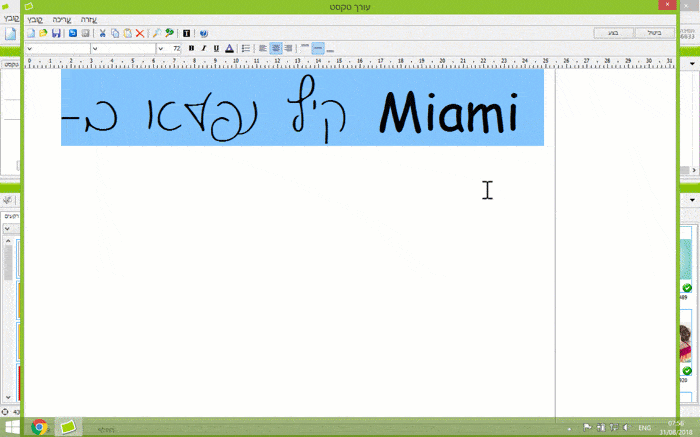Image resolution: width=700 pixels, height=437 pixels.
Task: Click the Open file folder icon
Action: point(43,33)
